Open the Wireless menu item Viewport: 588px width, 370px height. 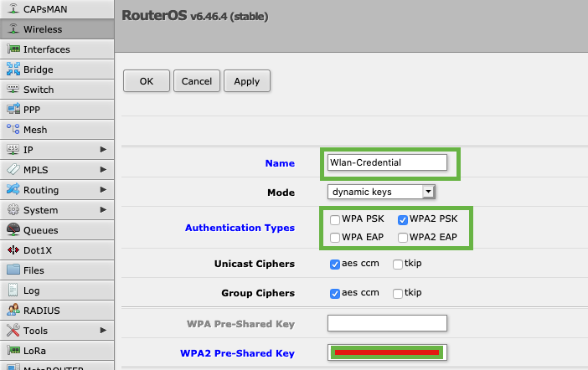pos(42,29)
